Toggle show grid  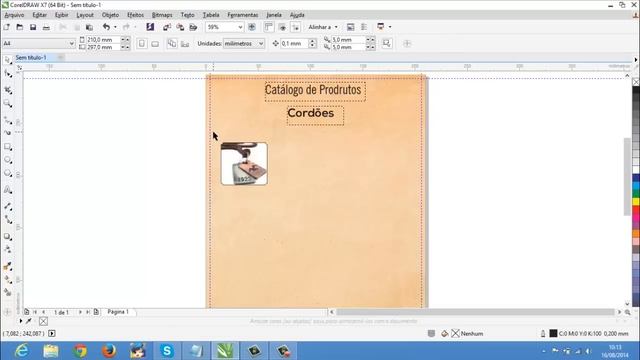tap(282, 27)
